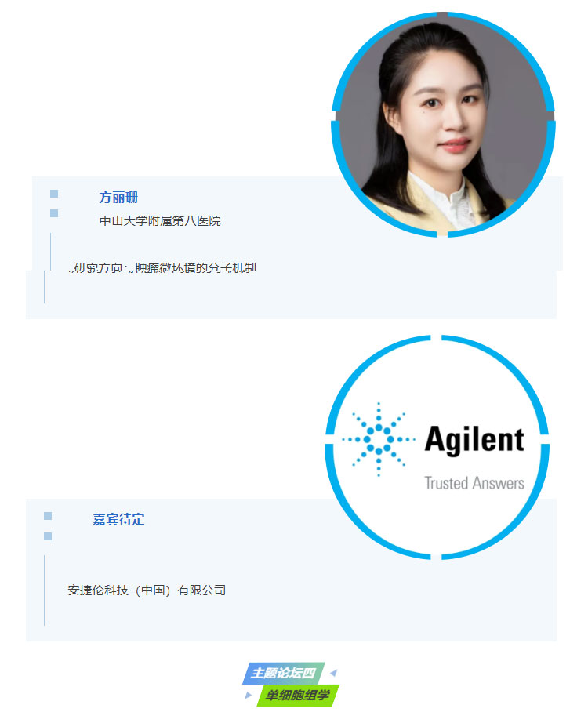Click the upper blue square bullet beside 嘉宾待定

coord(48,516)
